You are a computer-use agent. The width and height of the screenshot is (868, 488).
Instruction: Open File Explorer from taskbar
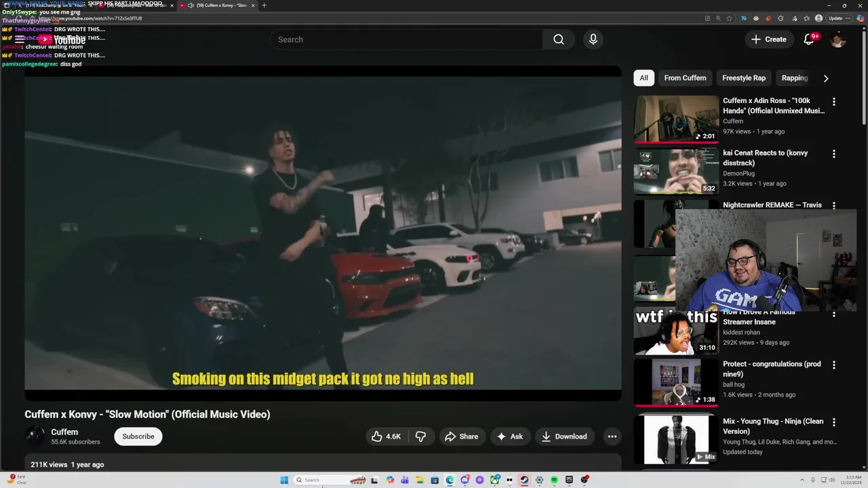(420, 480)
